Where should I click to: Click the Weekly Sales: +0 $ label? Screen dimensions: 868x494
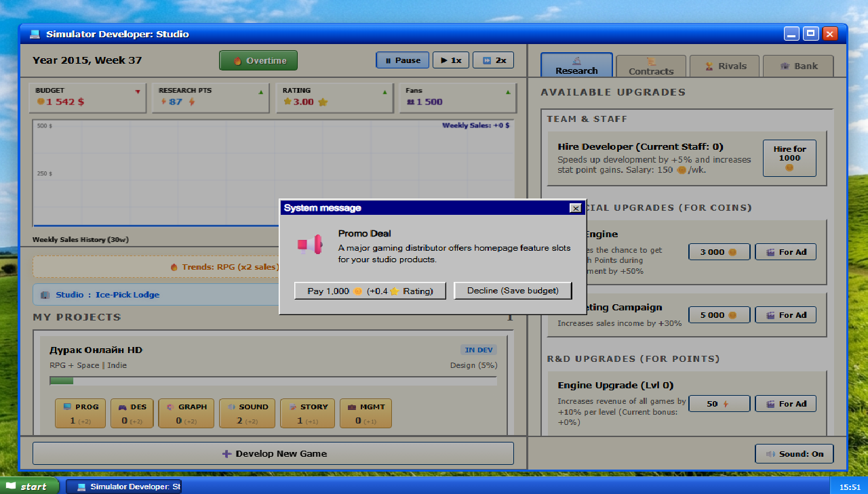pyautogui.click(x=475, y=125)
